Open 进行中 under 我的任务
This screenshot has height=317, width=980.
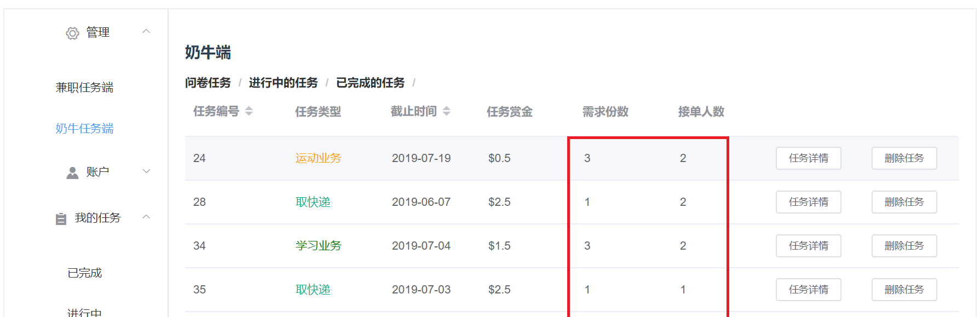84,312
